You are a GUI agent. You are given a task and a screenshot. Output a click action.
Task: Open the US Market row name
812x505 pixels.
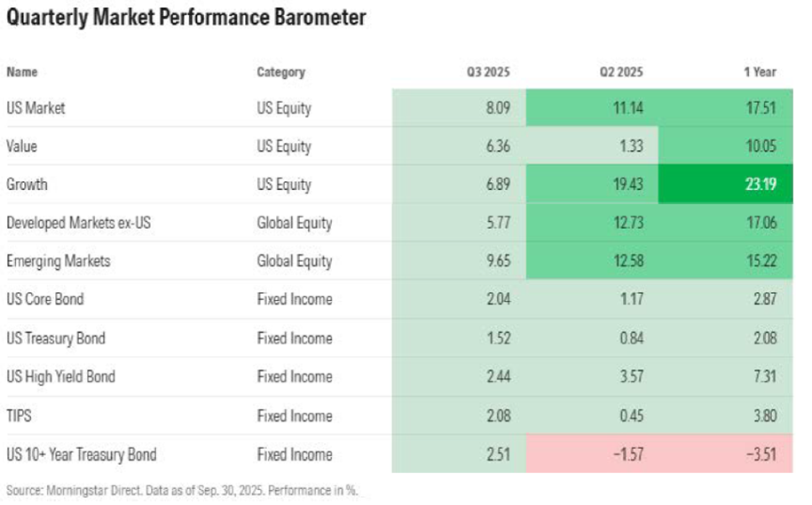tap(35, 108)
